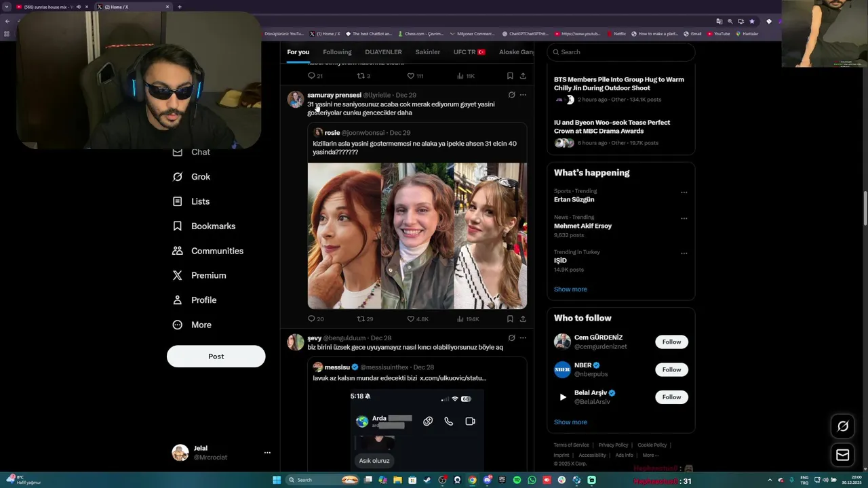Open şevy's profile avatar

[x=296, y=342]
